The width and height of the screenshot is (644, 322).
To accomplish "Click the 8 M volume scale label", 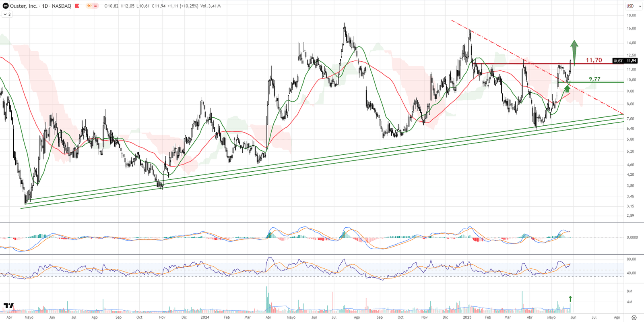I will (630, 291).
